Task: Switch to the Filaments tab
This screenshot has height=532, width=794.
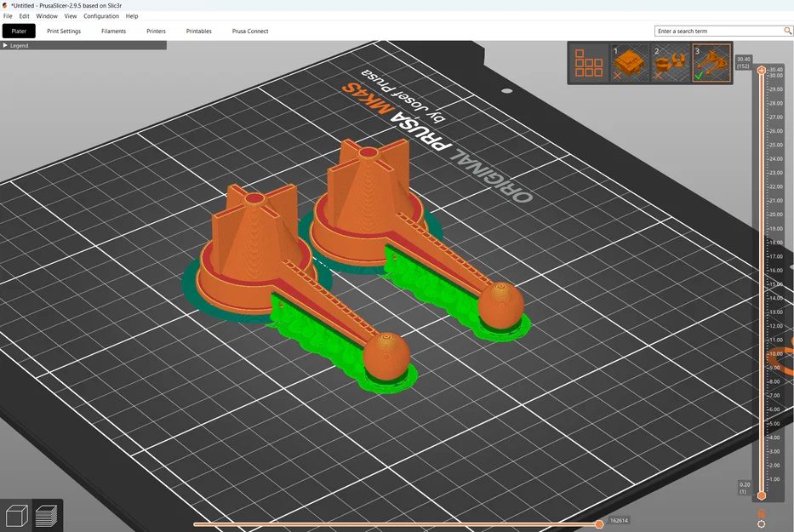Action: pos(113,31)
